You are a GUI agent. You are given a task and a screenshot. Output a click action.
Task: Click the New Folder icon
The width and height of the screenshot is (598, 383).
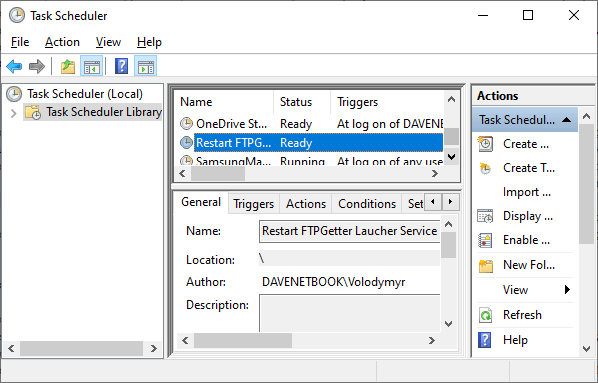[486, 265]
